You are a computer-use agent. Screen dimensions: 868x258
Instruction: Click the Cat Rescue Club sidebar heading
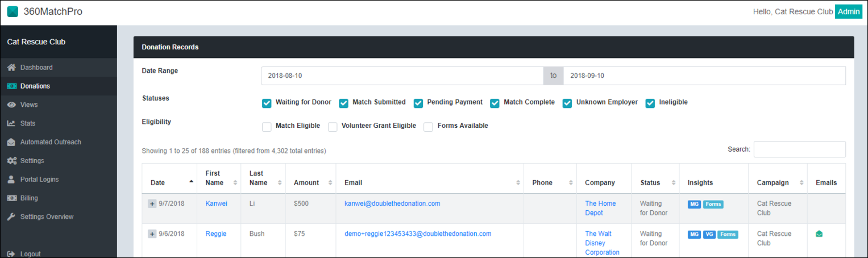(x=36, y=42)
